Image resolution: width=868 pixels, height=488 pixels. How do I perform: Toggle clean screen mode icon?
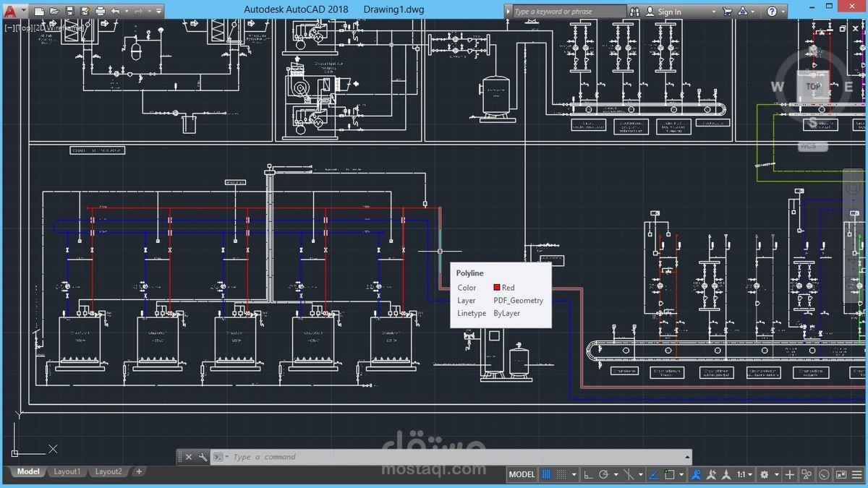point(841,475)
